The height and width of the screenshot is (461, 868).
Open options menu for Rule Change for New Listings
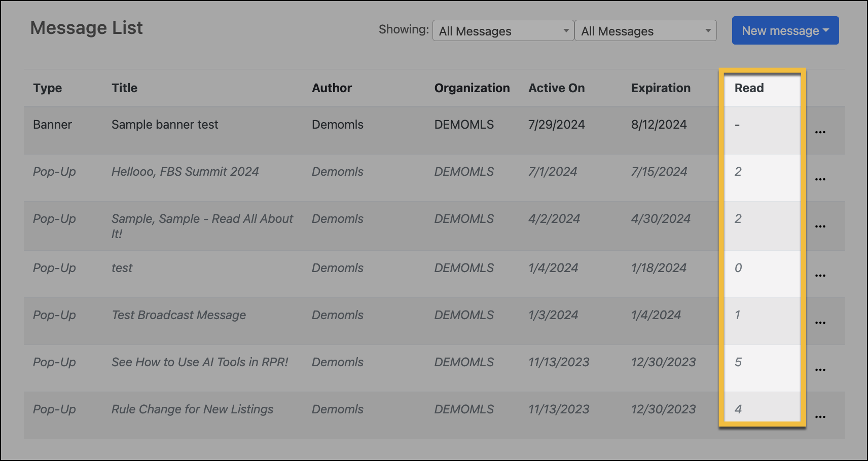point(820,417)
